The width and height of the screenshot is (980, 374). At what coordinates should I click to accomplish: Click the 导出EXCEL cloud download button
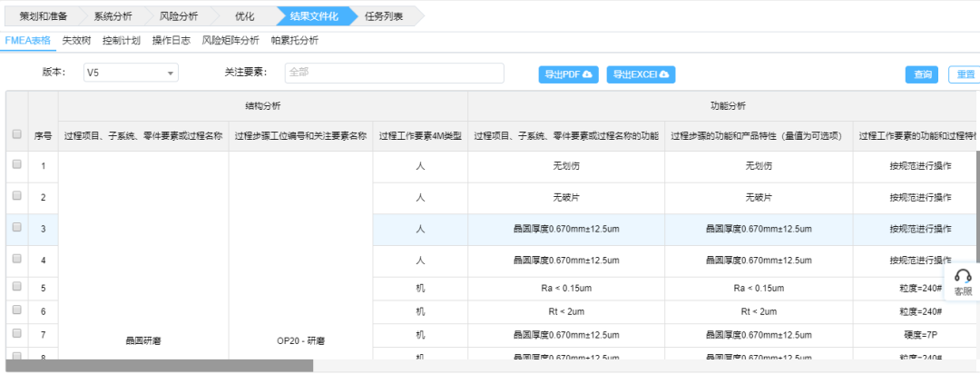pos(640,74)
